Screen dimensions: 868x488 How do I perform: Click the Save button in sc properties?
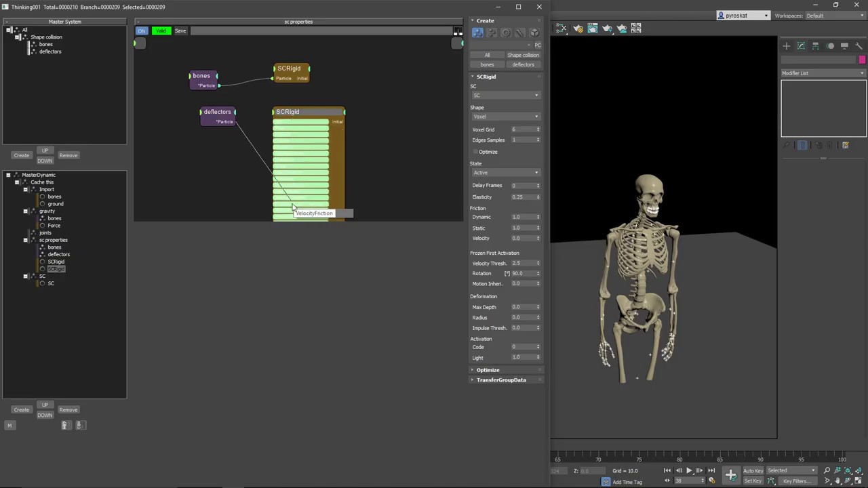(x=180, y=30)
